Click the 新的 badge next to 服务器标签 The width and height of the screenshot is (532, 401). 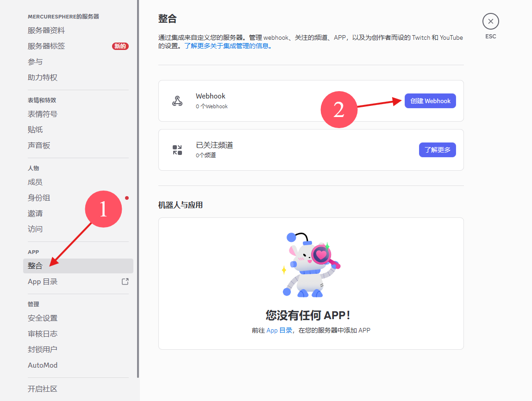[x=120, y=46]
